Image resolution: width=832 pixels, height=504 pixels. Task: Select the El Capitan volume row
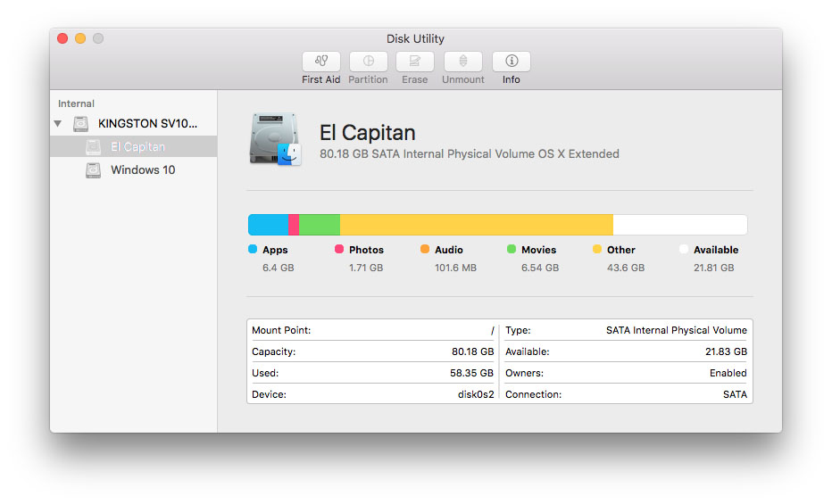coord(134,147)
